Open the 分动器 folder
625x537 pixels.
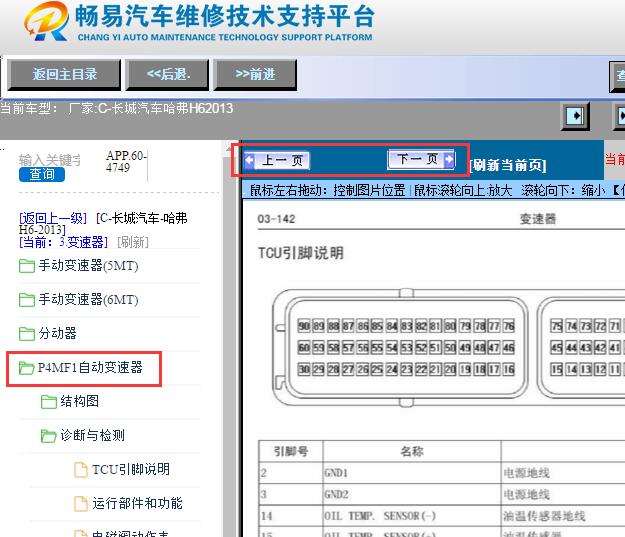point(57,333)
